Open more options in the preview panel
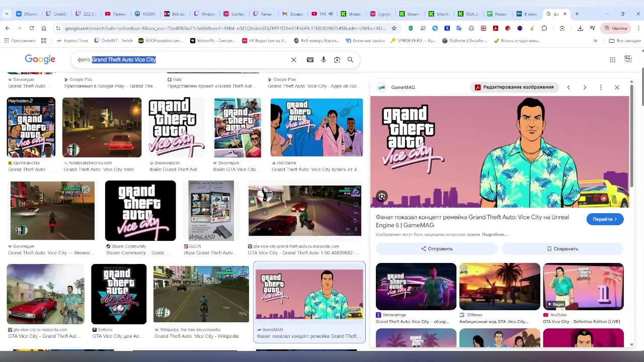This screenshot has width=644, height=362. (601, 87)
